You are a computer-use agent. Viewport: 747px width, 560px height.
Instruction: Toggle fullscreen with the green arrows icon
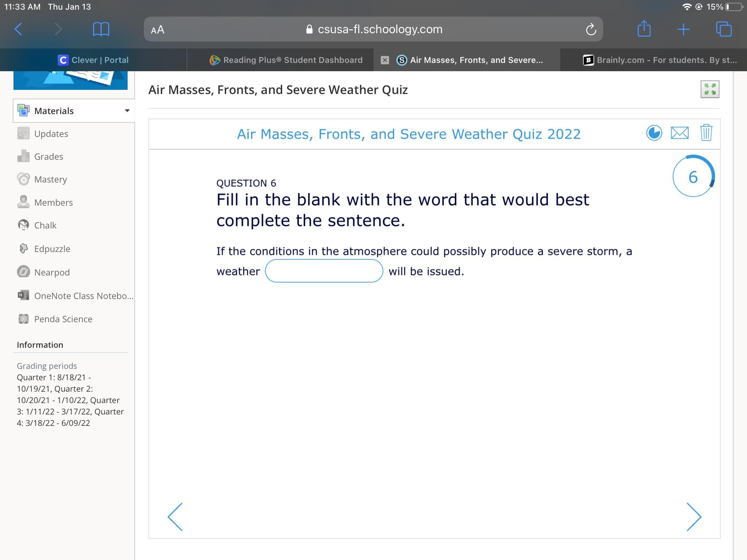coord(710,90)
